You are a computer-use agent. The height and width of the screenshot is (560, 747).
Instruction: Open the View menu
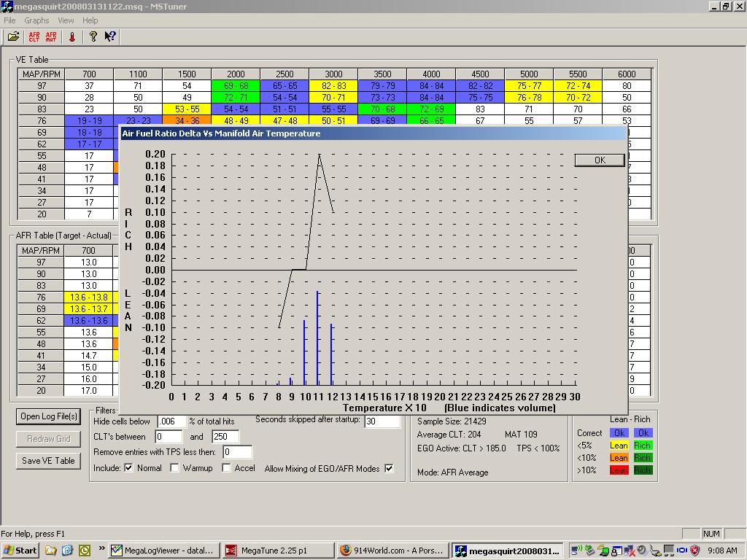coord(66,20)
